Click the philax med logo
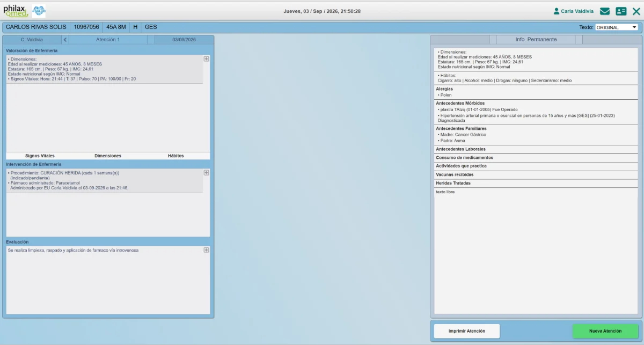This screenshot has width=644, height=345. click(16, 11)
